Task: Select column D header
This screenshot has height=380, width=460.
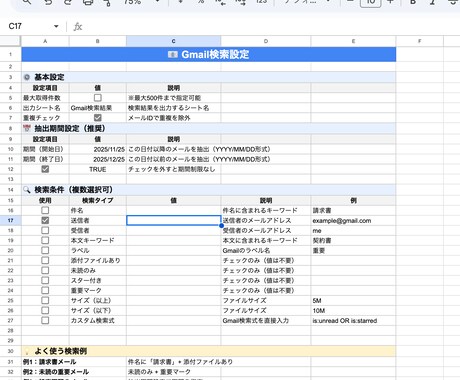Action: pyautogui.click(x=266, y=41)
